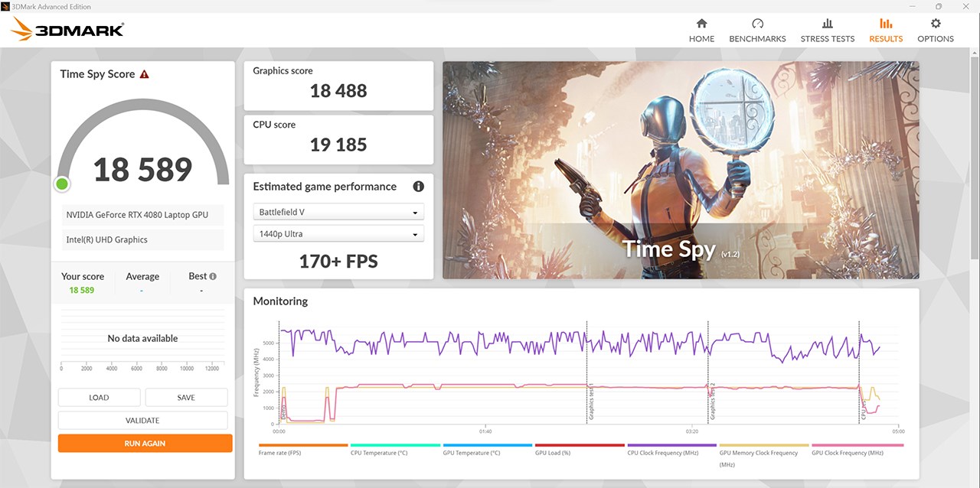Click the 3DMark logo
The width and height of the screenshot is (980, 488).
(x=65, y=28)
